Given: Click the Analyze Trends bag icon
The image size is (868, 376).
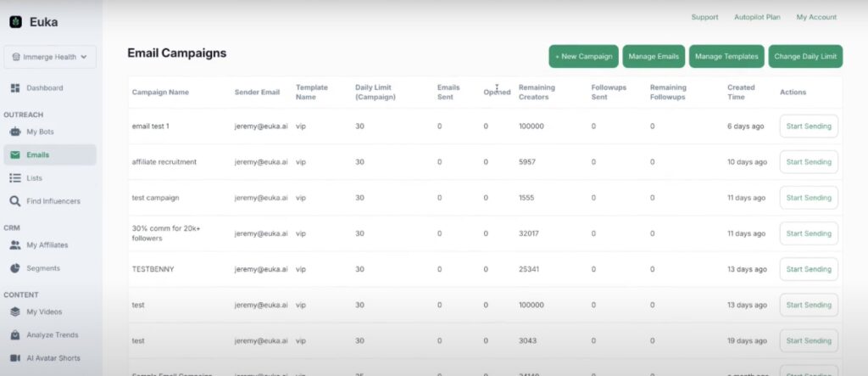Looking at the screenshot, I should (15, 335).
